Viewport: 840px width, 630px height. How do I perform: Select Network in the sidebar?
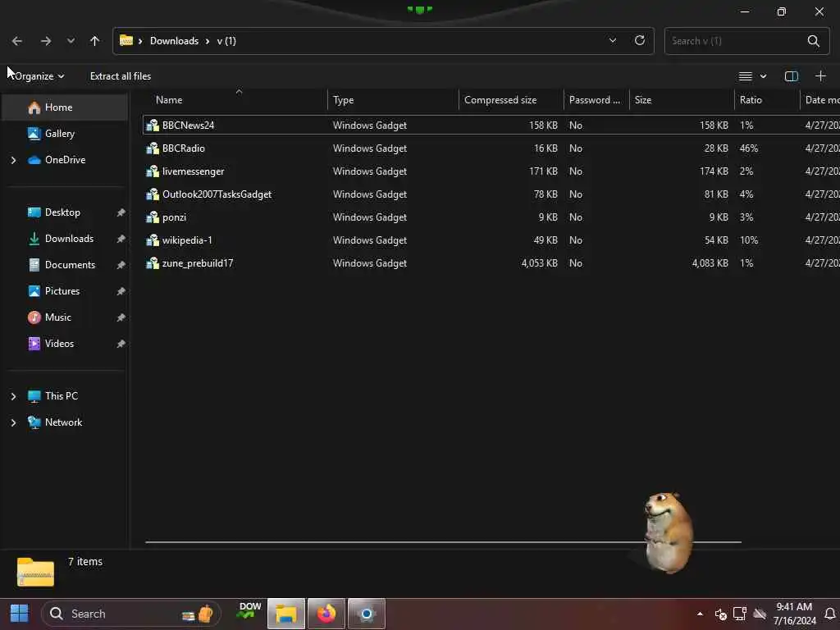pos(63,422)
